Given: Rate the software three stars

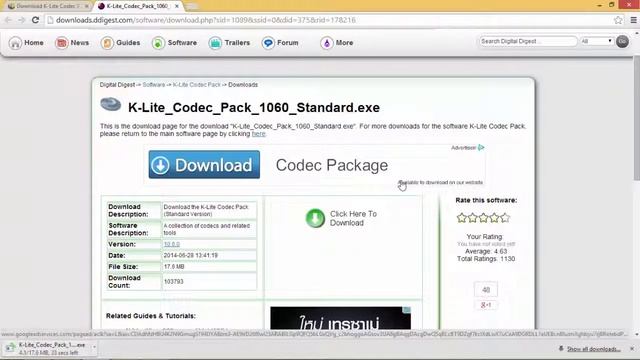Looking at the screenshot, I should tap(484, 218).
